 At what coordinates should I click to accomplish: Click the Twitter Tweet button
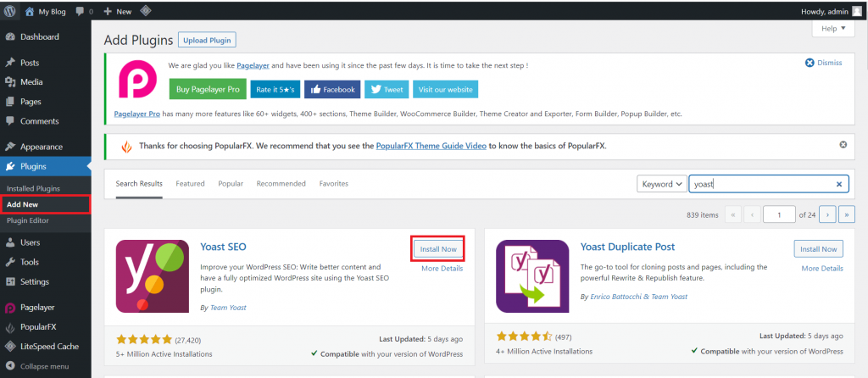coord(387,89)
